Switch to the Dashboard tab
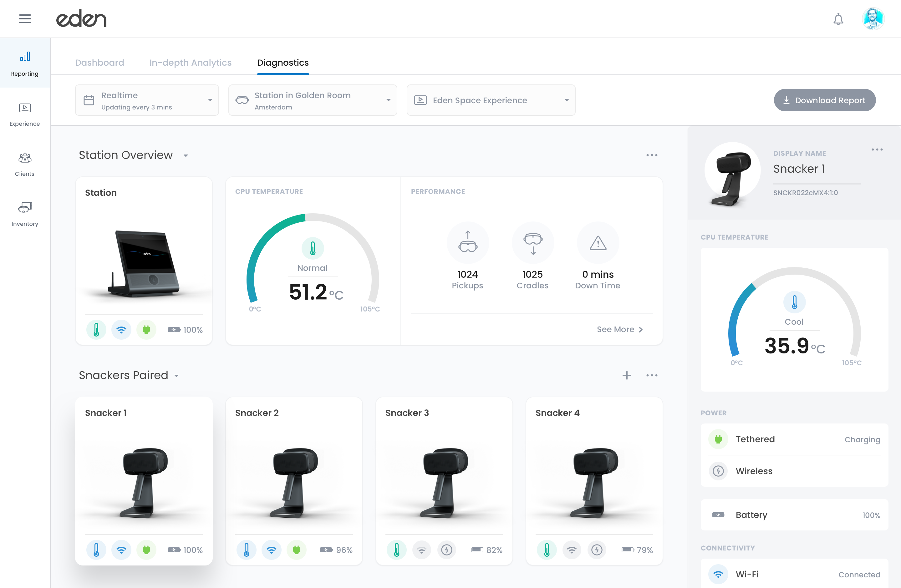The image size is (901, 588). coord(99,63)
